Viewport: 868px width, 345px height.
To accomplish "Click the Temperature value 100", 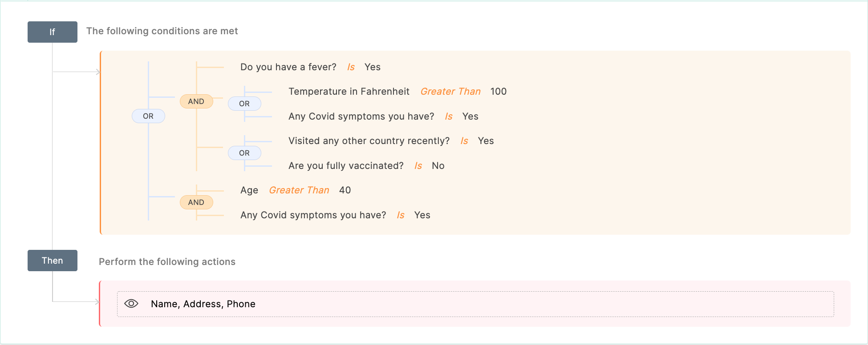I will 499,92.
